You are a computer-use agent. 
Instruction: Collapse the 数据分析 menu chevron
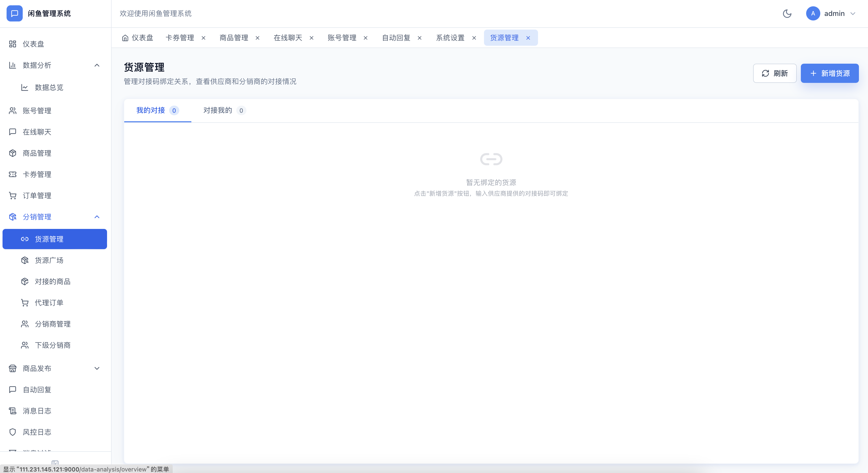97,65
